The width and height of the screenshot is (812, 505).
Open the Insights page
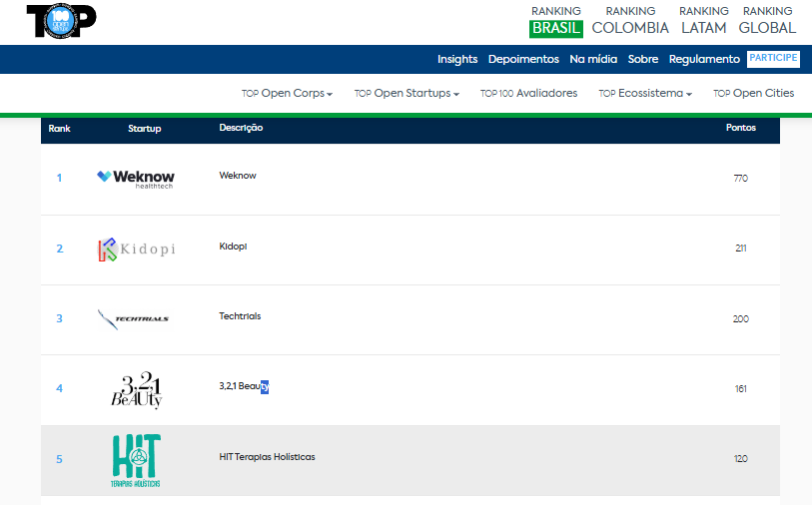click(x=457, y=59)
